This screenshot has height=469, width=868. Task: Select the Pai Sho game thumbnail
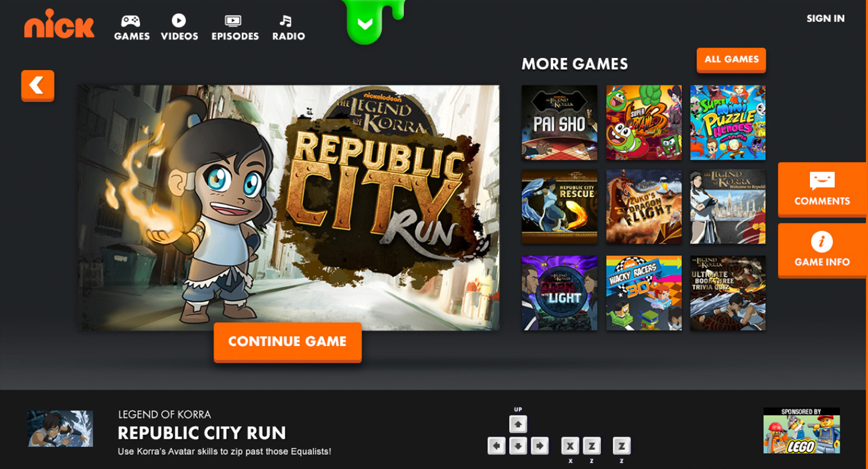tap(559, 123)
